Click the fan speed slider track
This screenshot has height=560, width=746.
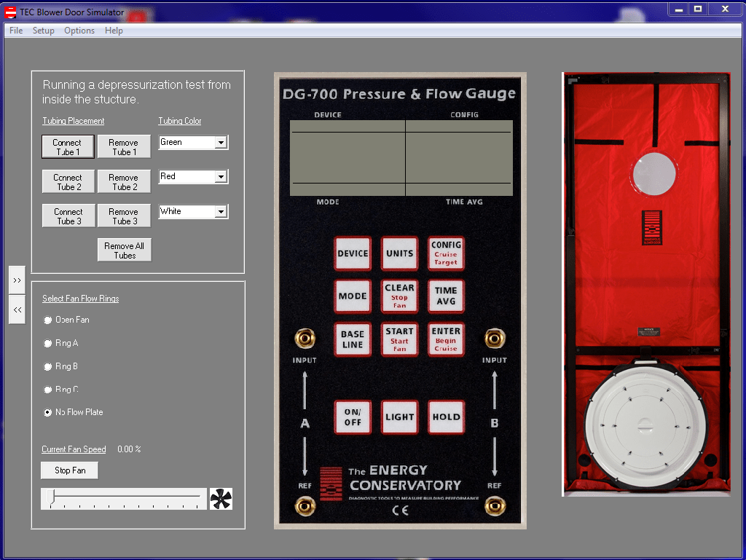point(124,498)
